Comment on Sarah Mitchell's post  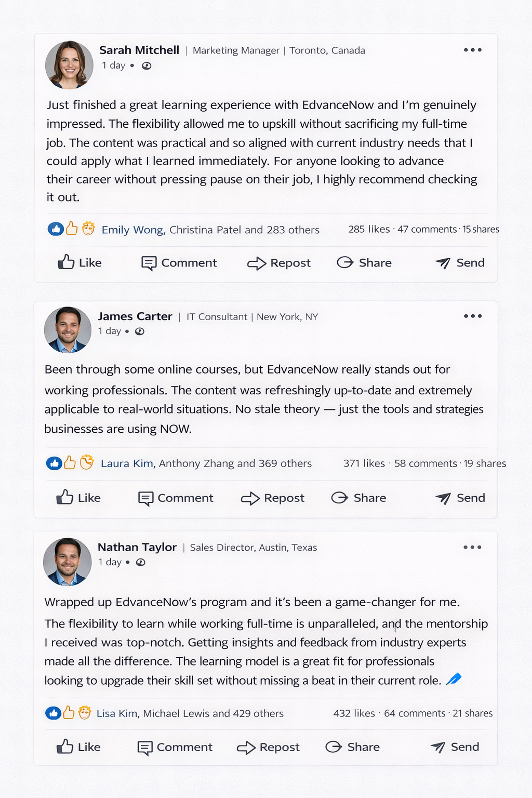tap(179, 263)
